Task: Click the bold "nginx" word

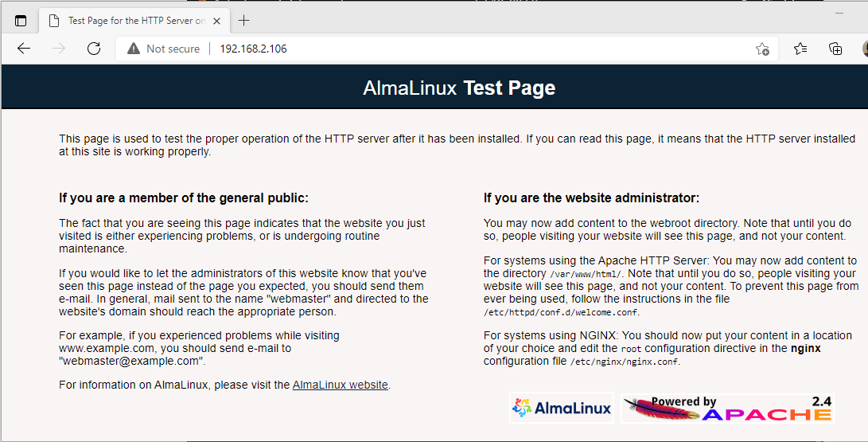Action: click(x=805, y=348)
